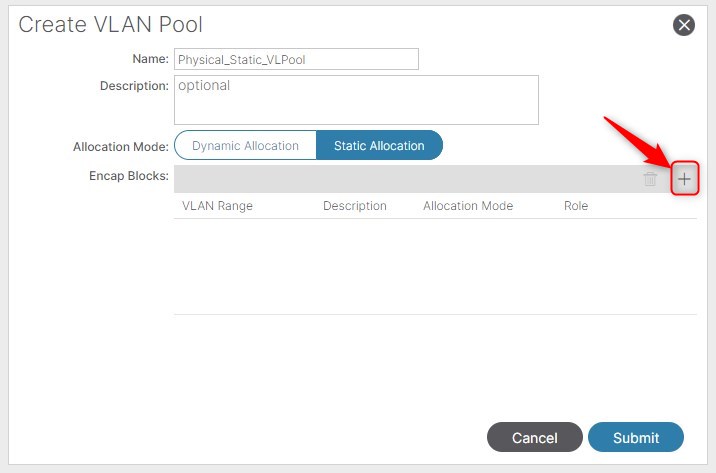
Task: Select Static Allocation mode
Action: click(379, 145)
